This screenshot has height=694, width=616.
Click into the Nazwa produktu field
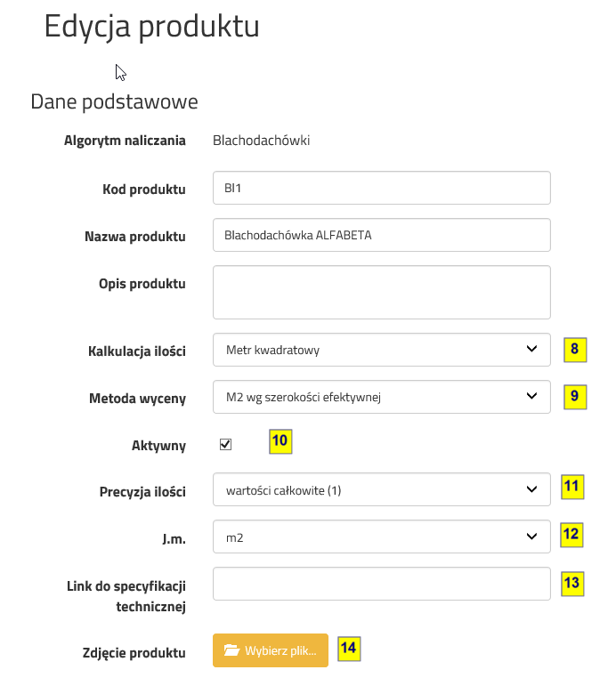(381, 236)
